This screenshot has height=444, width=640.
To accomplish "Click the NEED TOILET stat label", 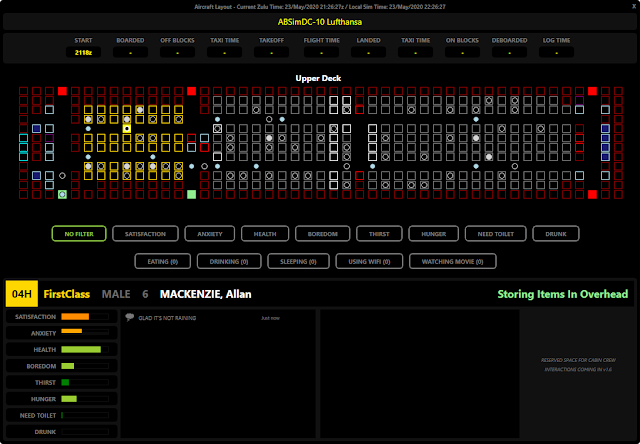I will tap(38, 415).
